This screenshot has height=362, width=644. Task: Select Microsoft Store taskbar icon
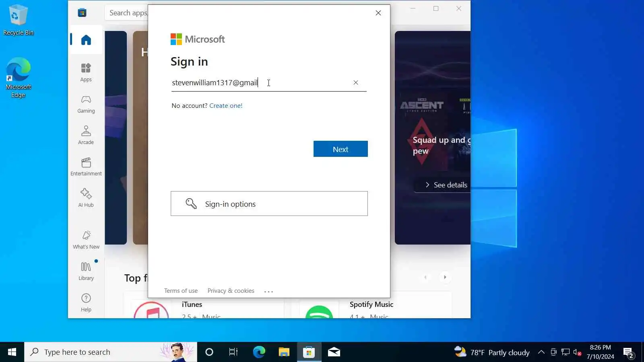(x=309, y=352)
